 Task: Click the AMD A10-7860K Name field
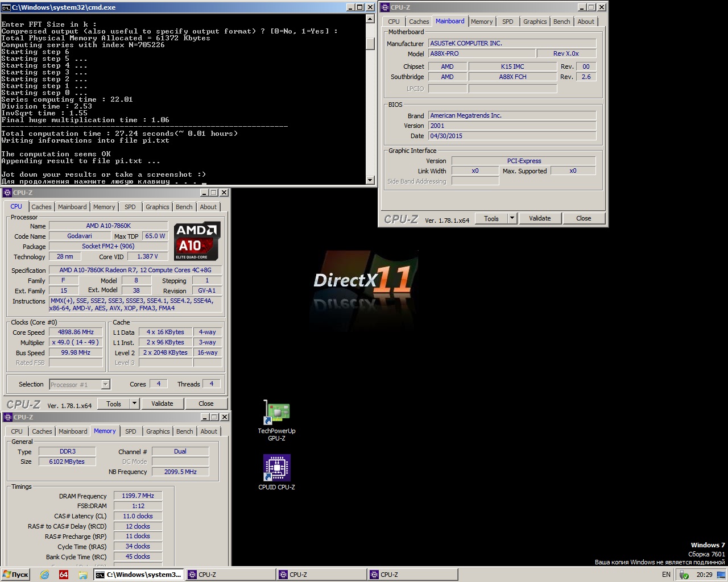coord(108,226)
